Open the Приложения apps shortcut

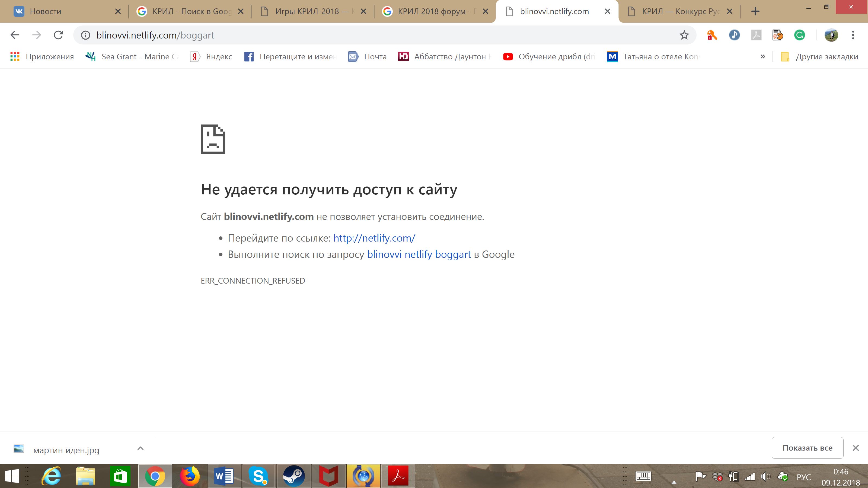(42, 57)
